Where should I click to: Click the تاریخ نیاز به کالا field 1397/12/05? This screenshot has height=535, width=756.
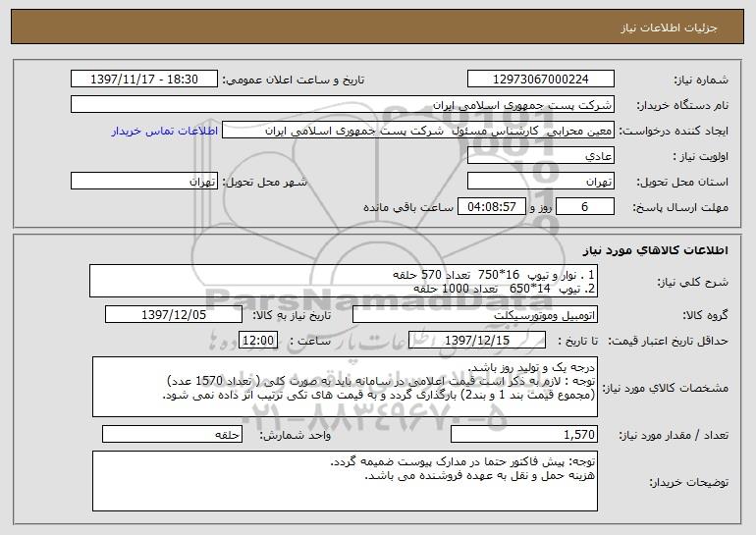pyautogui.click(x=174, y=315)
